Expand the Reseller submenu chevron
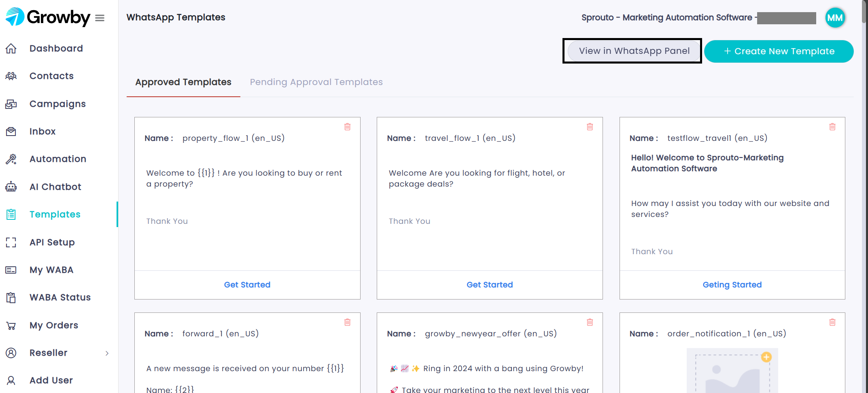This screenshot has height=393, width=868. 107,353
